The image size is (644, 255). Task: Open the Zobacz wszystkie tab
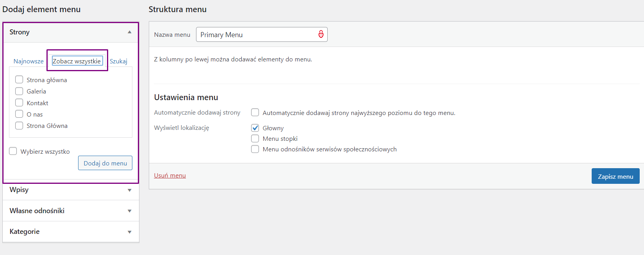tap(77, 61)
